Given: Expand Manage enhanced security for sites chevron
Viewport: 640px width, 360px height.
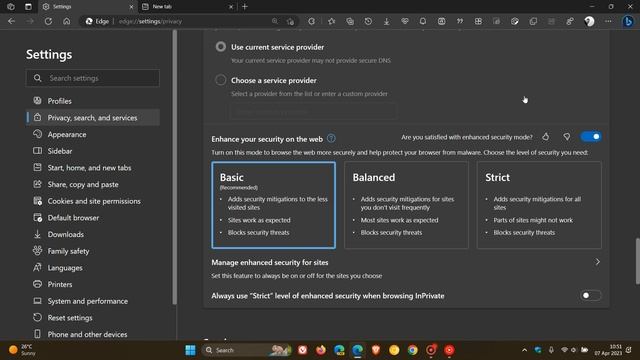Looking at the screenshot, I should pos(598,262).
